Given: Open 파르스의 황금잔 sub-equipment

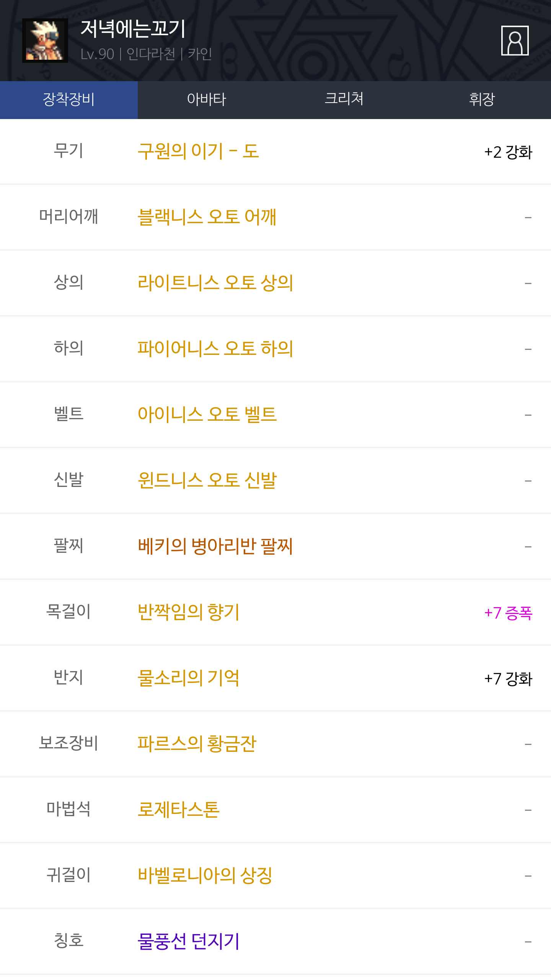Looking at the screenshot, I should pos(197,744).
